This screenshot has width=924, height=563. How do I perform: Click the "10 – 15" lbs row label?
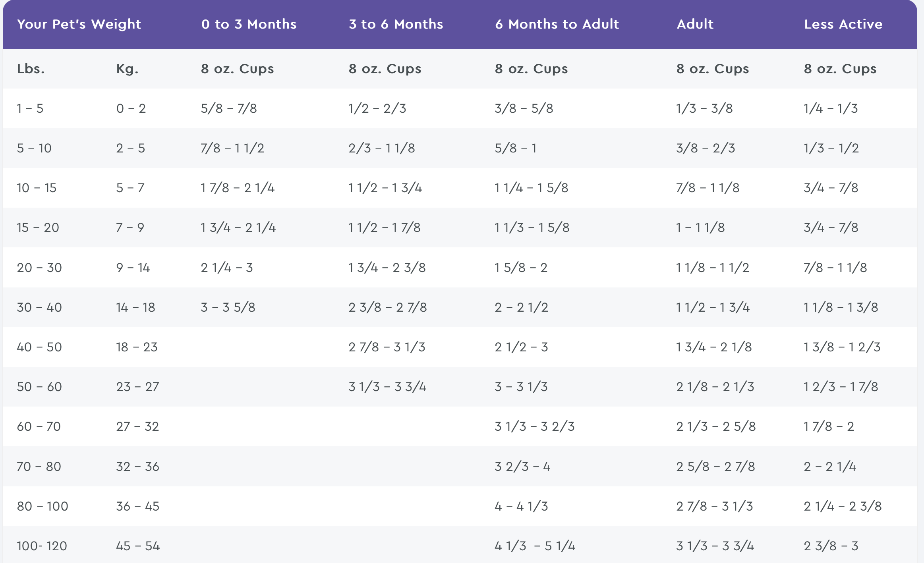(x=37, y=188)
